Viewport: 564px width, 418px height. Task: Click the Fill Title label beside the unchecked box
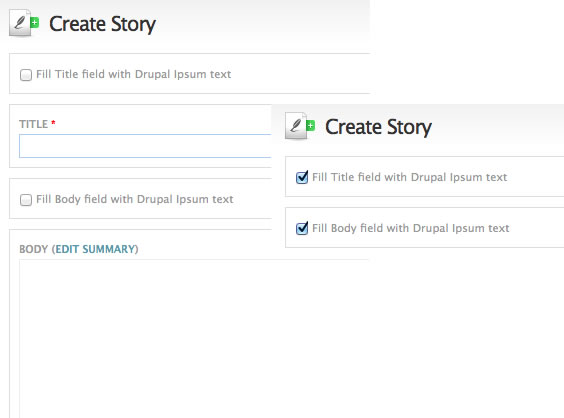(x=133, y=74)
